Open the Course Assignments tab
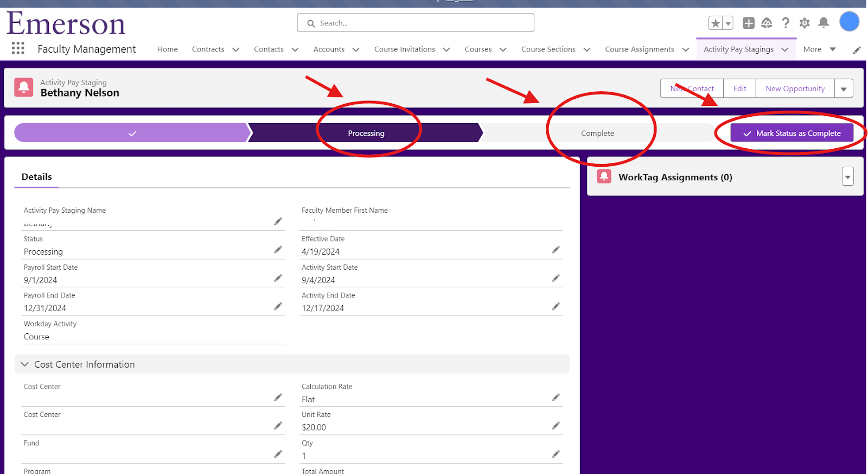868x474 pixels. (640, 49)
